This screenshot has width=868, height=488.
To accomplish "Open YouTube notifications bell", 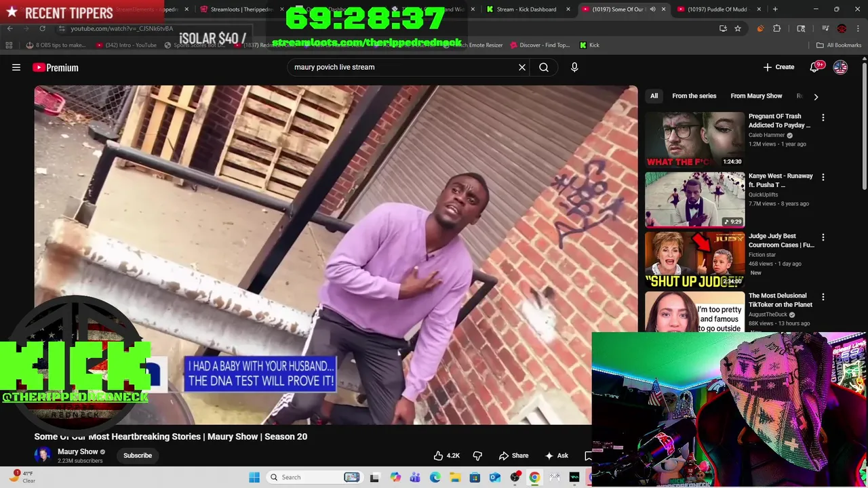I will click(x=816, y=67).
